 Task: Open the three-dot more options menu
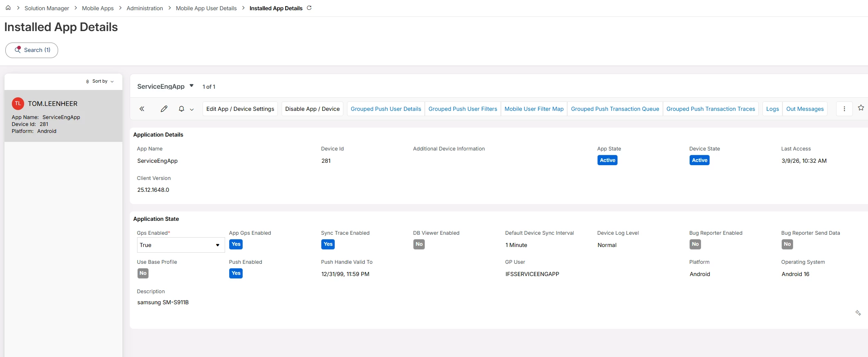844,109
